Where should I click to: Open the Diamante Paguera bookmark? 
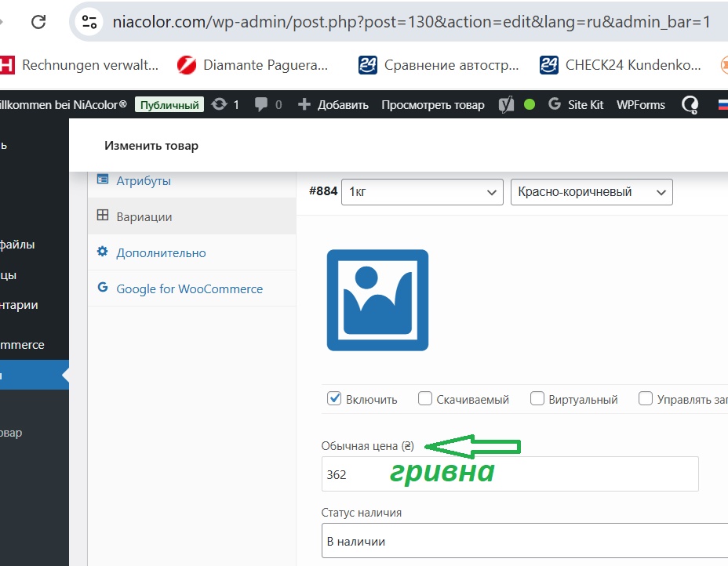tap(253, 65)
